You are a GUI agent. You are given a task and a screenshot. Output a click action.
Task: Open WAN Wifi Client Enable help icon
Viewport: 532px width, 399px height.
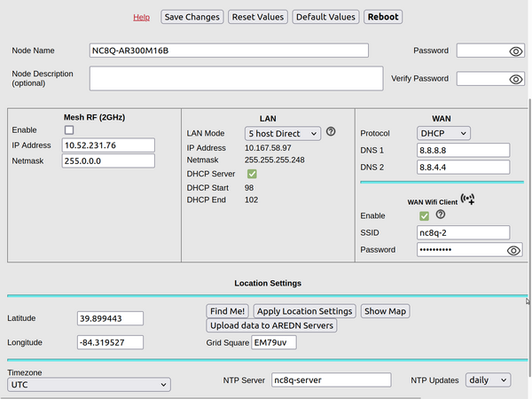441,215
